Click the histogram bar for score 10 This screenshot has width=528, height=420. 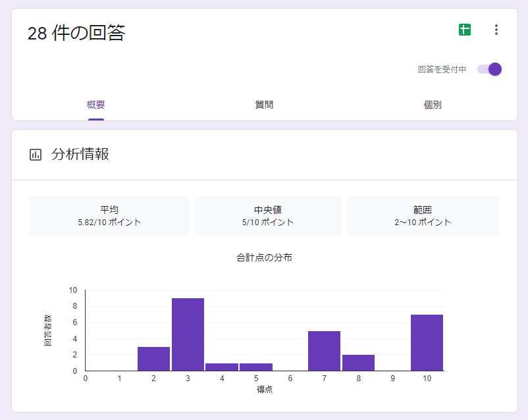[427, 342]
